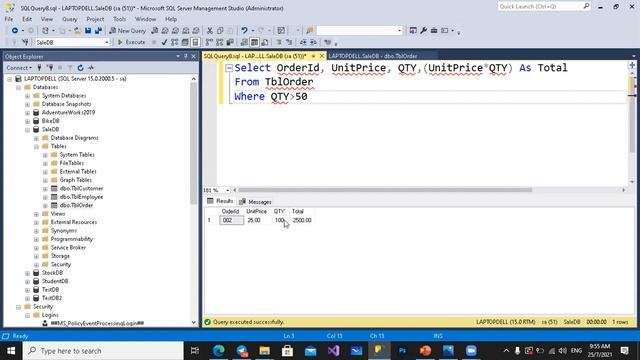
Task: Open the Help menu
Action: tap(171, 19)
